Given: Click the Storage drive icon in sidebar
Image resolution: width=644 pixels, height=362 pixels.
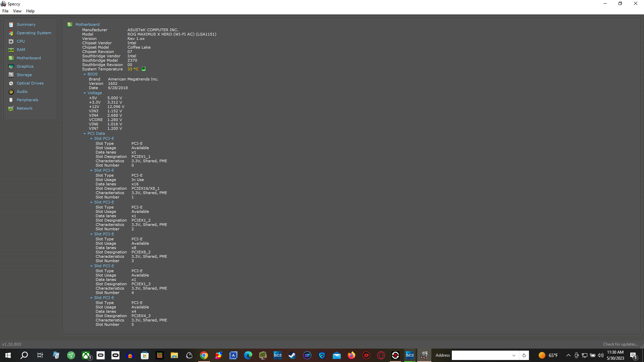Looking at the screenshot, I should pyautogui.click(x=11, y=75).
